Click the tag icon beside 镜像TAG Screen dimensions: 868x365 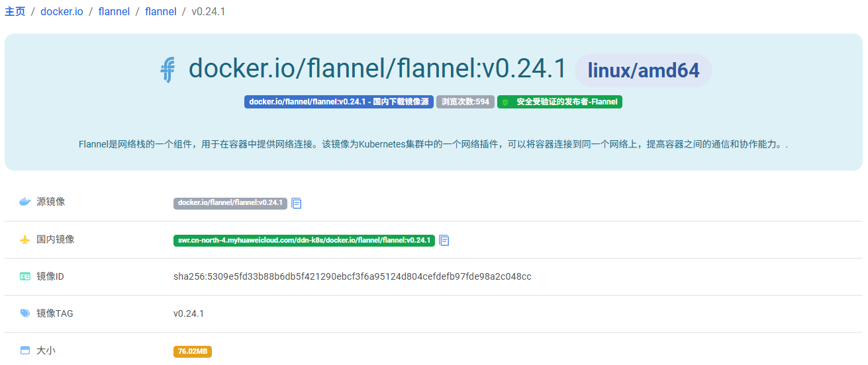(x=25, y=313)
